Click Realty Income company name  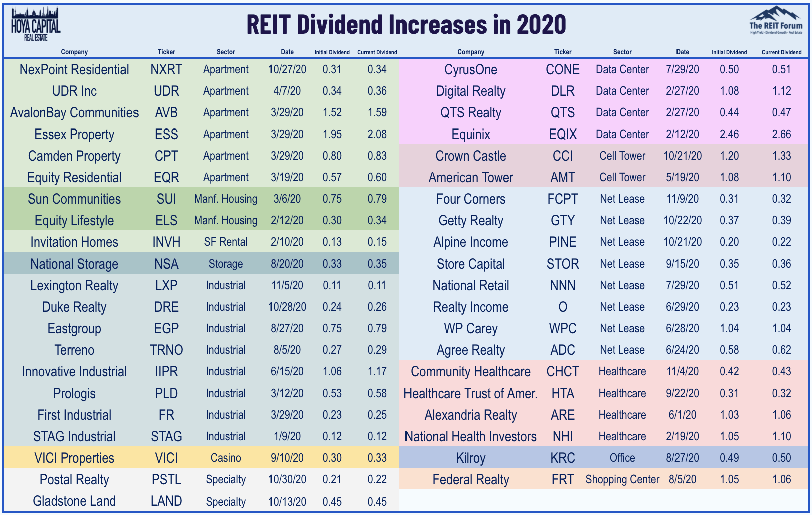pos(471,307)
